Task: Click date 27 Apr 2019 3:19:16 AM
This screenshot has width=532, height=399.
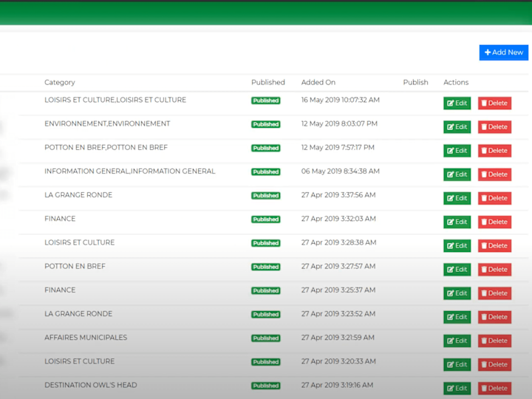Action: point(337,385)
